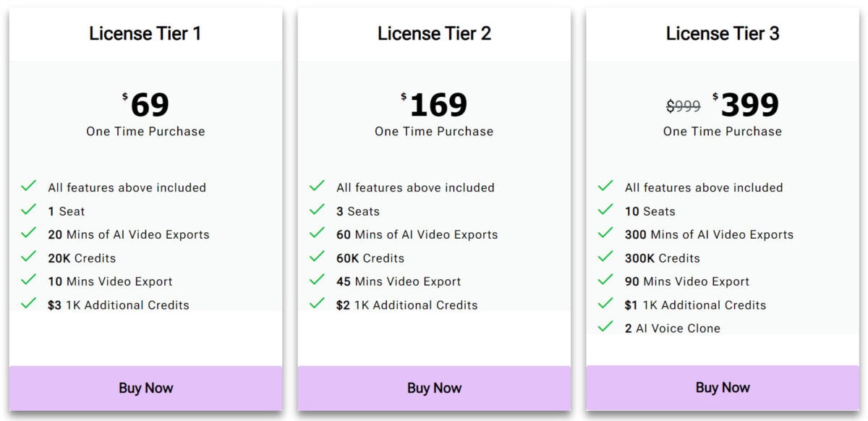
Task: Click the checkmark beside '$3 1K Additional Credits'
Action: click(28, 305)
